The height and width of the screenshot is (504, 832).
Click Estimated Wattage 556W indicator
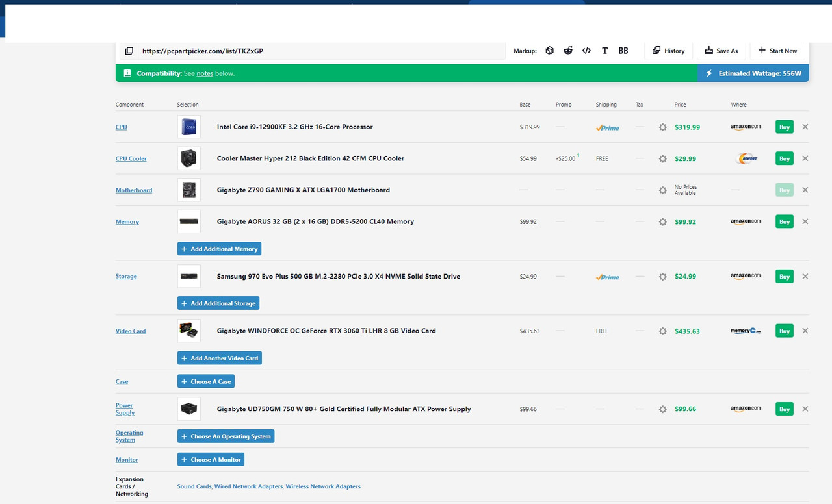753,73
